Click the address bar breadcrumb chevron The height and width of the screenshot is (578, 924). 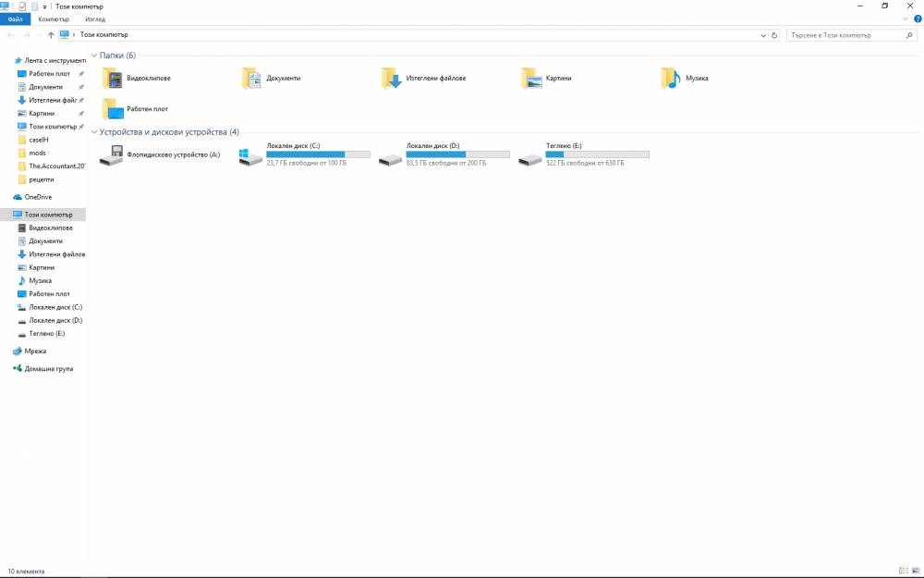[74, 35]
